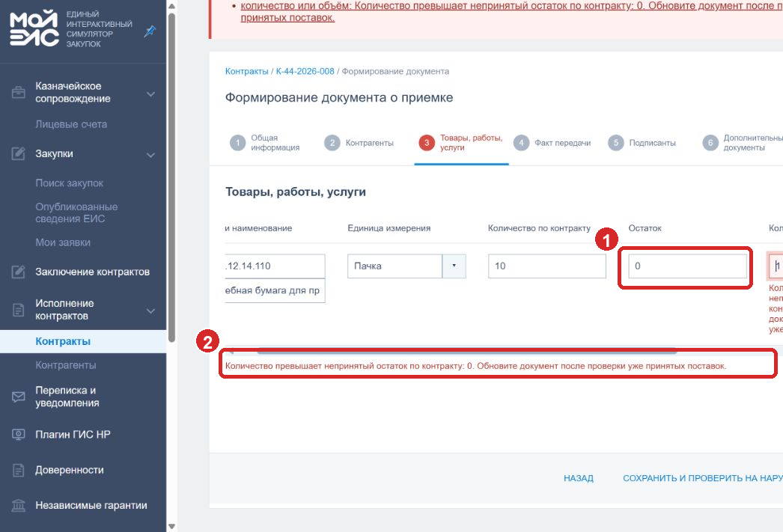The image size is (783, 532).
Task: Click step circle 1 Общая информация
Action: 238,143
